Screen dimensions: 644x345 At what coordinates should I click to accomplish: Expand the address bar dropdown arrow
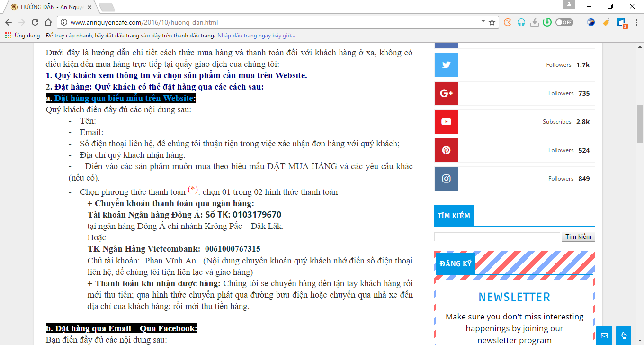(483, 22)
